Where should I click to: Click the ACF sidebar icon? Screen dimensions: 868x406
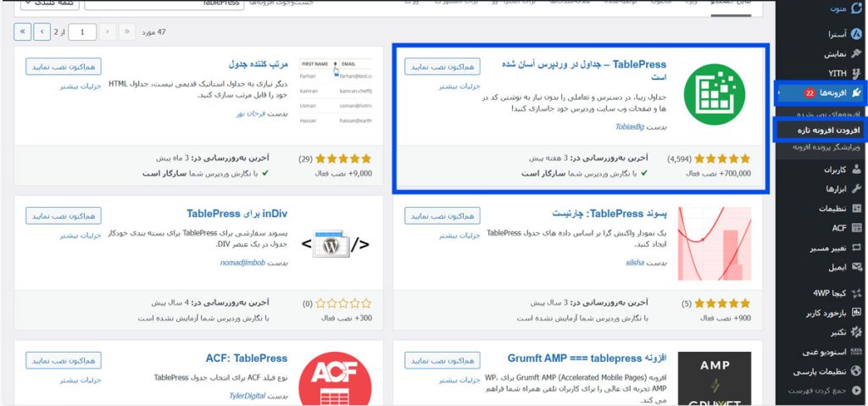[856, 228]
